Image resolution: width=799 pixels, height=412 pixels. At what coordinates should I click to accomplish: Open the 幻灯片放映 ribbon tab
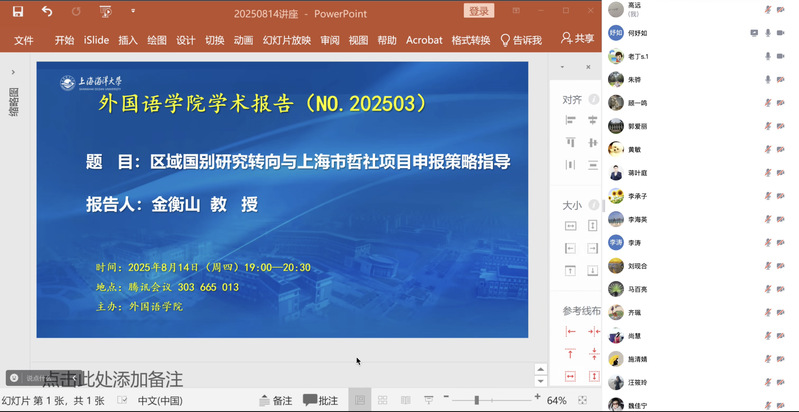(286, 40)
